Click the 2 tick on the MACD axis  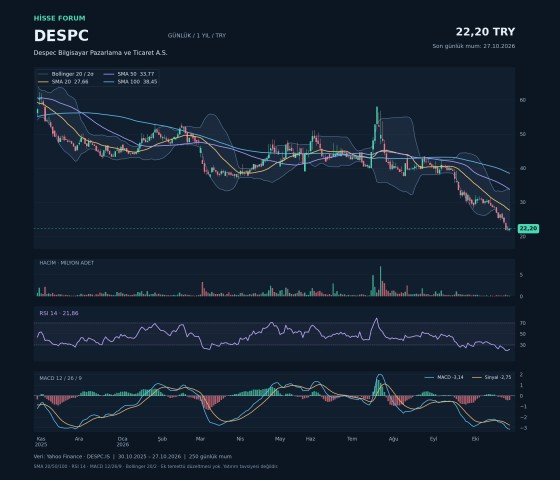pos(521,375)
